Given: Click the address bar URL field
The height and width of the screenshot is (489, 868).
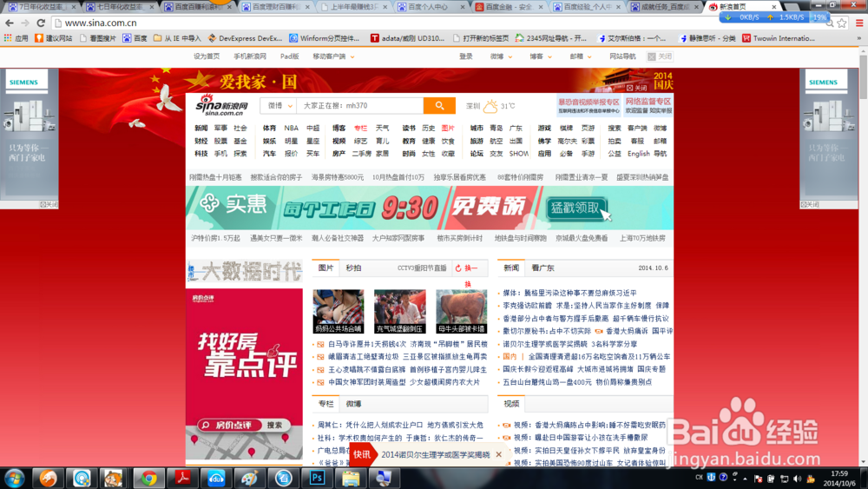Looking at the screenshot, I should pos(437,23).
